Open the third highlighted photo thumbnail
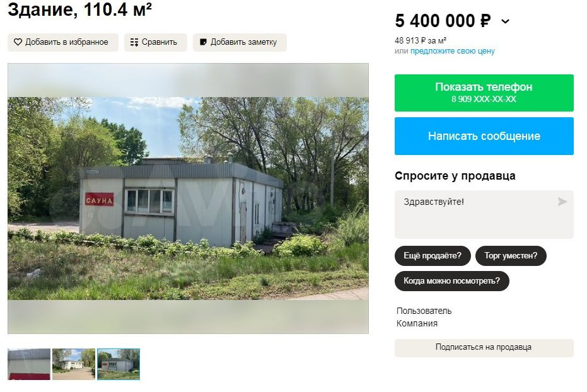The height and width of the screenshot is (392, 587). [119, 364]
